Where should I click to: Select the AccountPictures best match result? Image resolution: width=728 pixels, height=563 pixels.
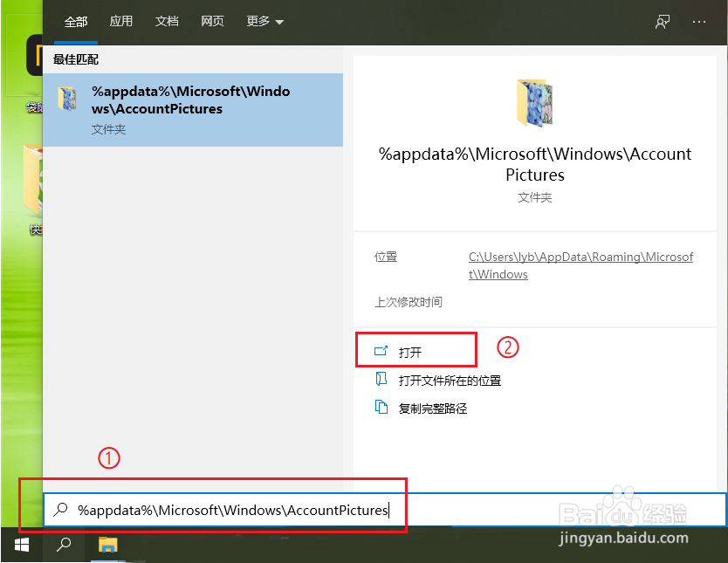[x=193, y=110]
